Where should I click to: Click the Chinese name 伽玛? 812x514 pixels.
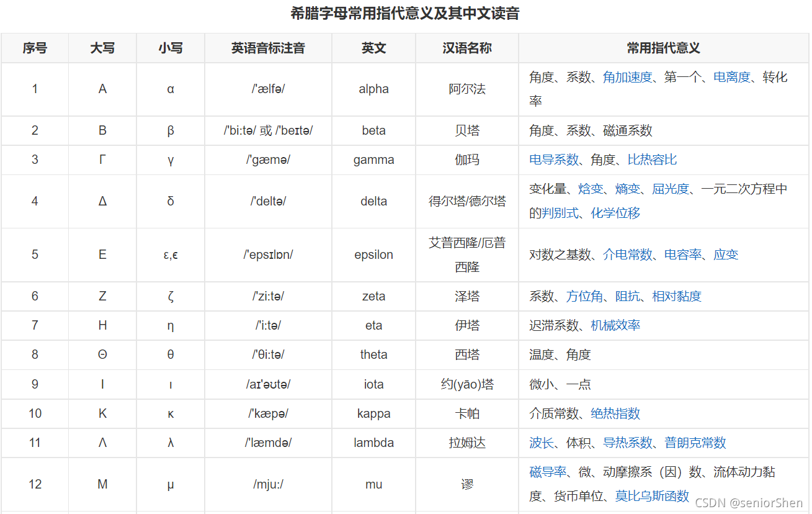click(467, 160)
